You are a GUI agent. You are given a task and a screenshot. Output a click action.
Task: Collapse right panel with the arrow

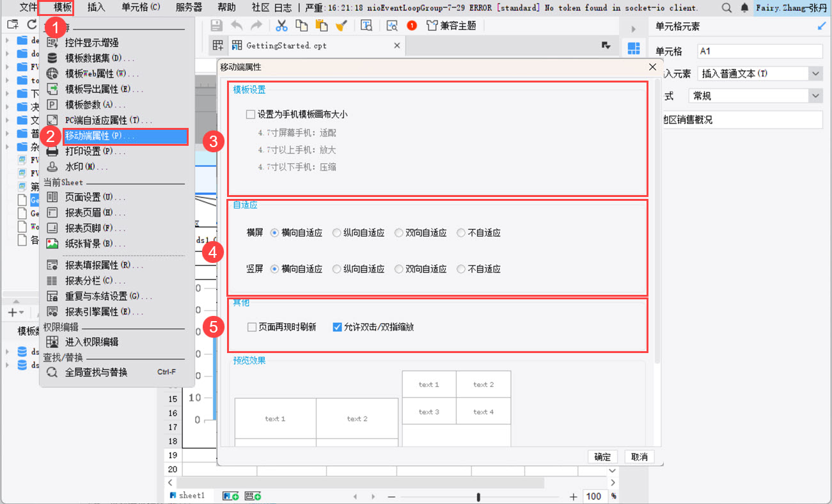click(x=633, y=29)
